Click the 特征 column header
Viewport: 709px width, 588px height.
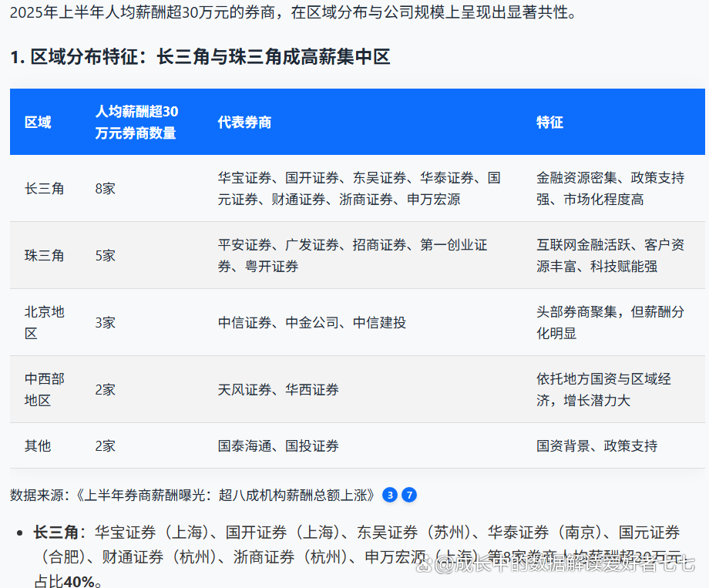(x=550, y=122)
